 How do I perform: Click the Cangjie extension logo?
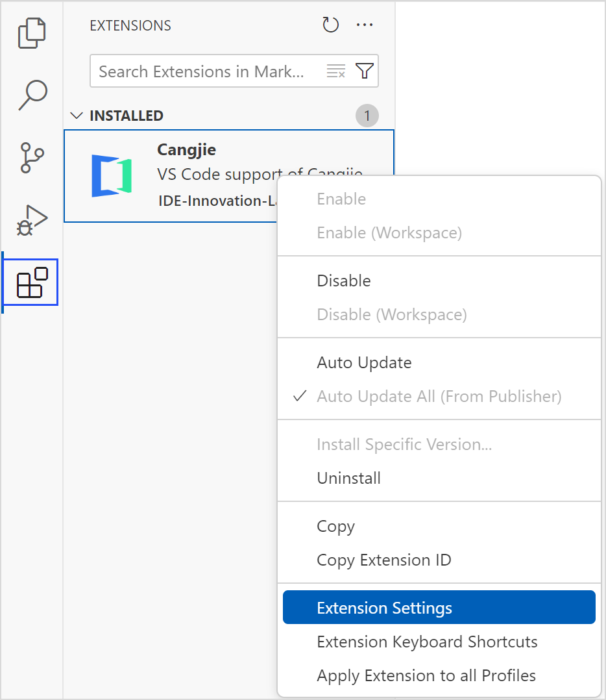click(112, 176)
